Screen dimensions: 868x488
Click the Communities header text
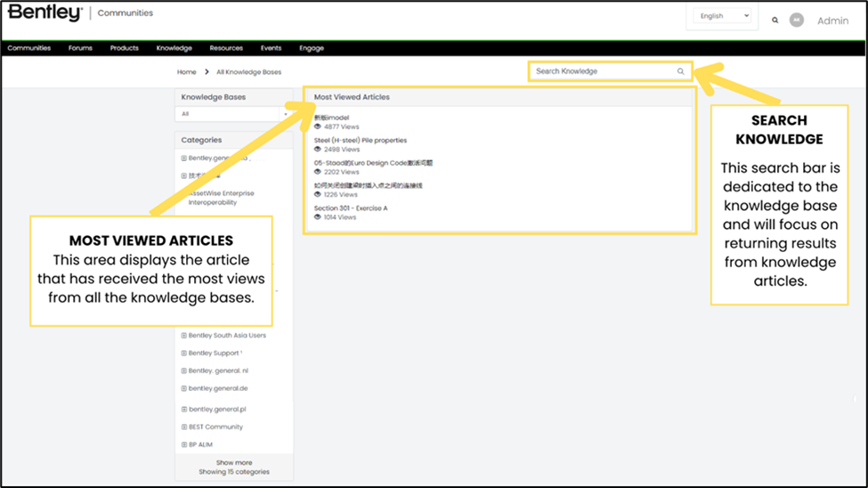click(x=126, y=12)
